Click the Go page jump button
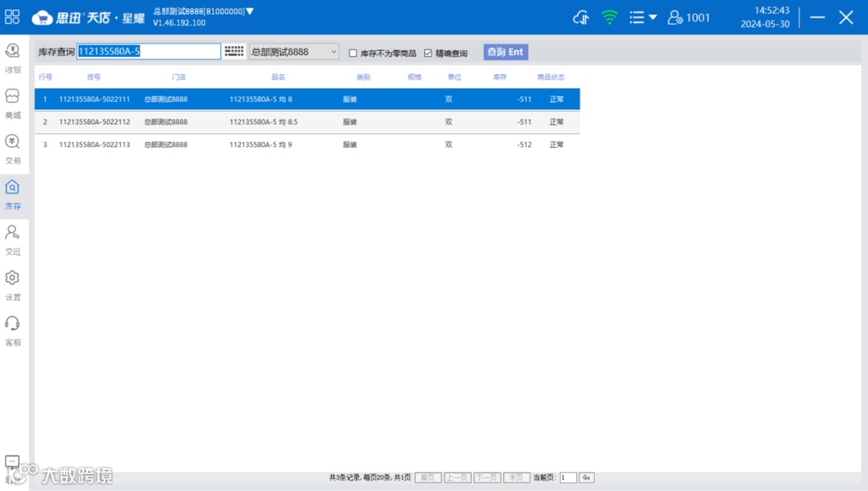 click(586, 477)
